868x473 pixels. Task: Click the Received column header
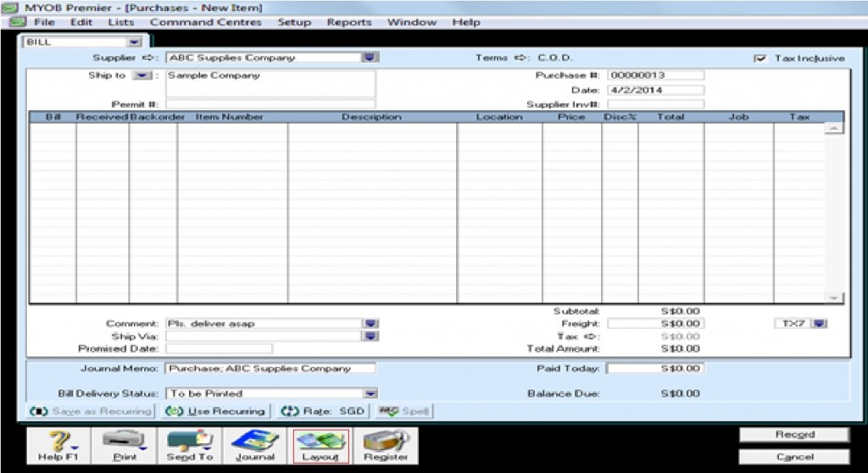tap(103, 117)
